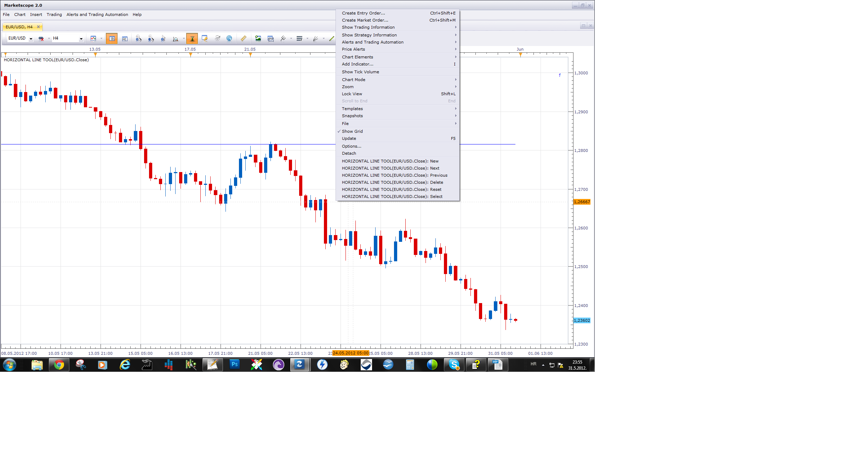Viewport: 868px width, 450px height.
Task: Select the Andrews pitchfork line tool
Action: pos(283,38)
